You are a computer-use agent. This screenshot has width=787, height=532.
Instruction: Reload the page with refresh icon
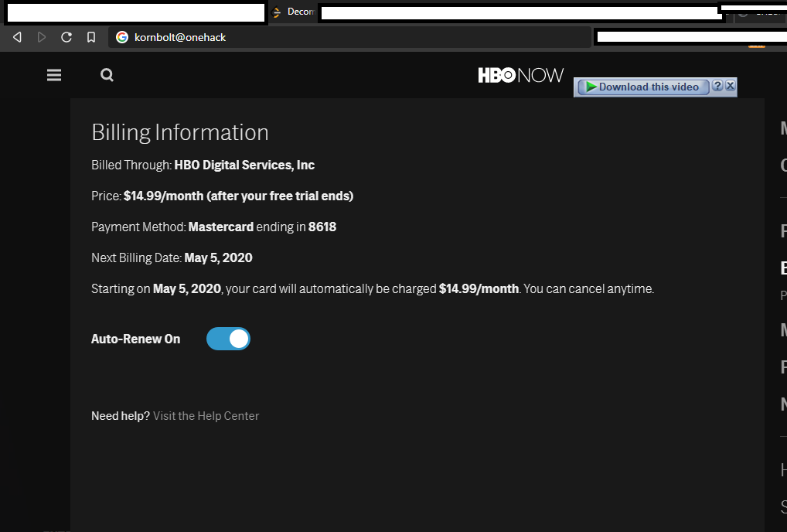(x=66, y=37)
